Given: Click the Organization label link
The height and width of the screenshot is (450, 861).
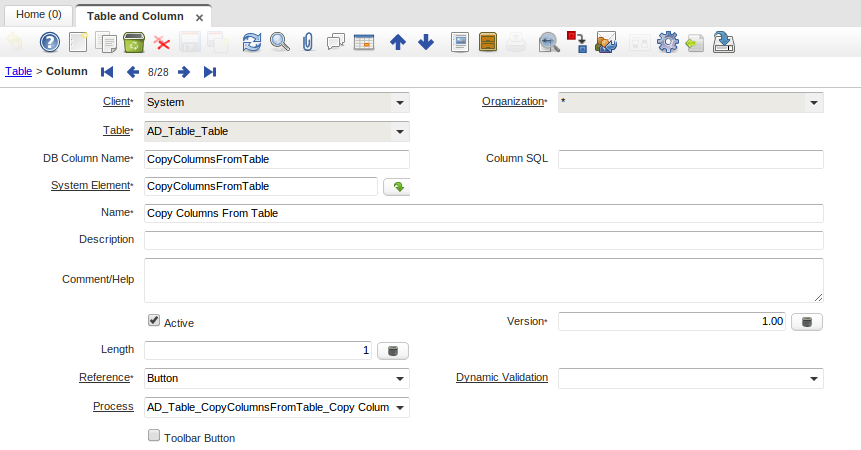Looking at the screenshot, I should [x=513, y=102].
